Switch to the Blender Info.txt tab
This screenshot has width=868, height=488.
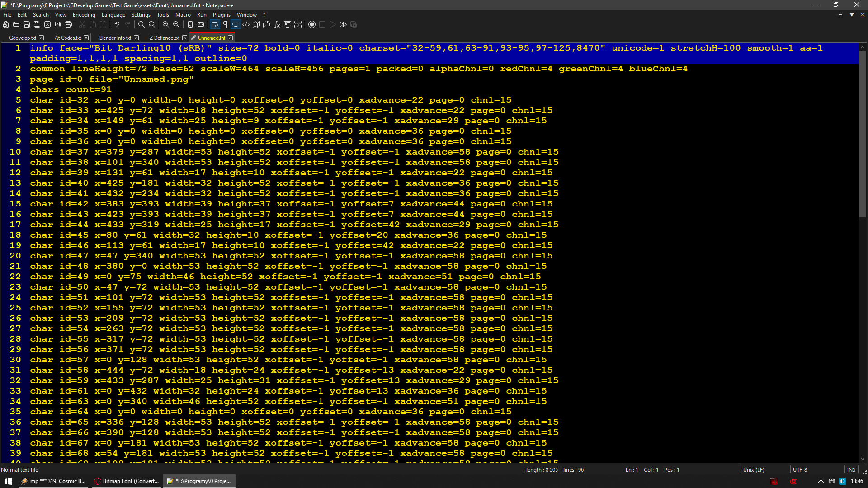click(x=115, y=38)
